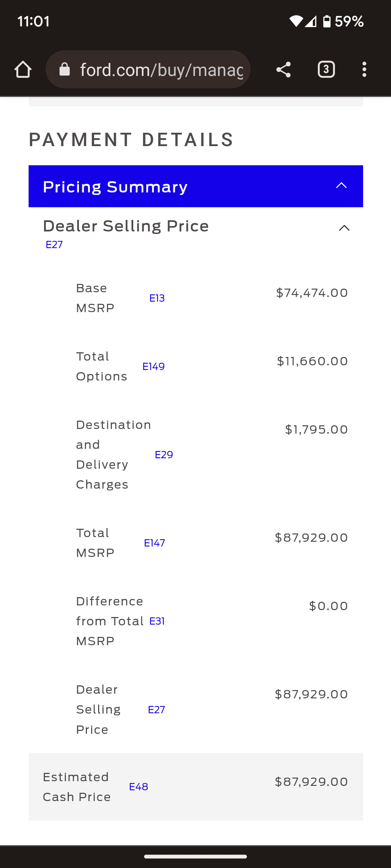Collapse the Pricing Summary section
The height and width of the screenshot is (868, 391).
(x=341, y=186)
